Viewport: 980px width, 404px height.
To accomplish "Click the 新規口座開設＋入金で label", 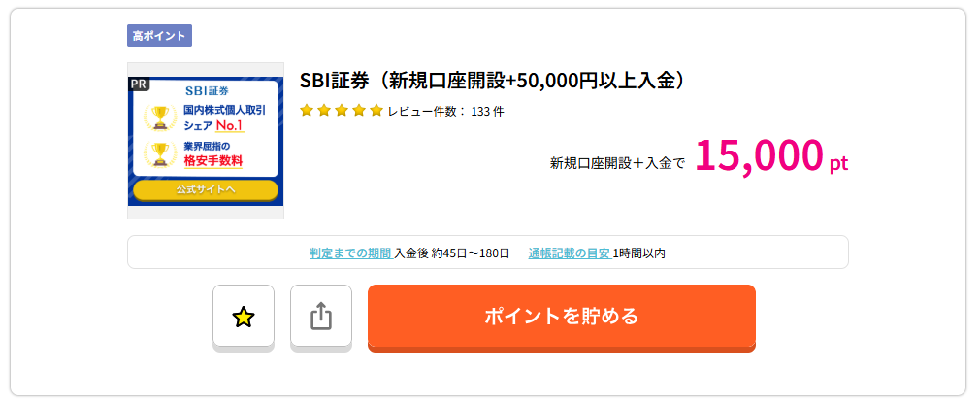I will (617, 163).
